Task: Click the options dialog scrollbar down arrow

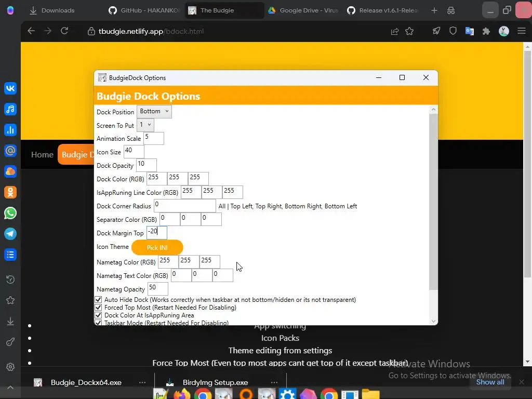Action: (x=433, y=321)
